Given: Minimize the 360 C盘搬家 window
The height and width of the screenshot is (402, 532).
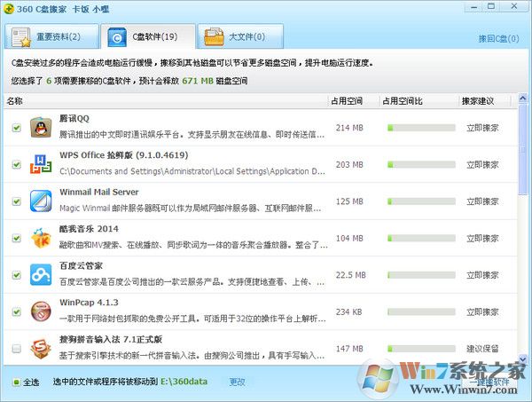Looking at the screenshot, I should click(474, 7).
